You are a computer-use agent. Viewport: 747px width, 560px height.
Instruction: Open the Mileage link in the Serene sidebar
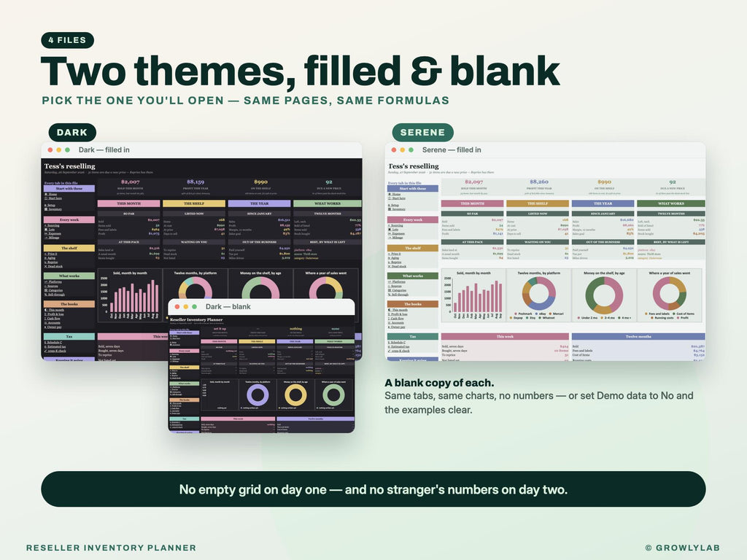coord(396,237)
